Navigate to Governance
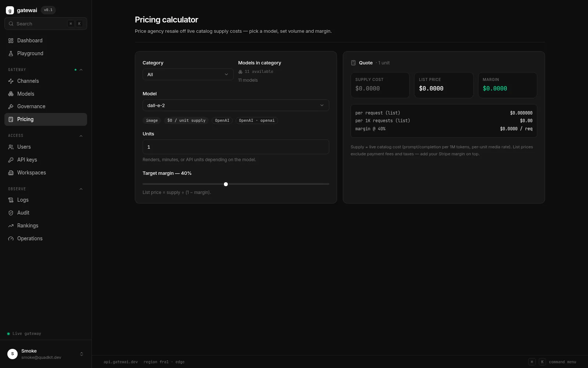Viewport: 588px width, 368px height. 46,106
